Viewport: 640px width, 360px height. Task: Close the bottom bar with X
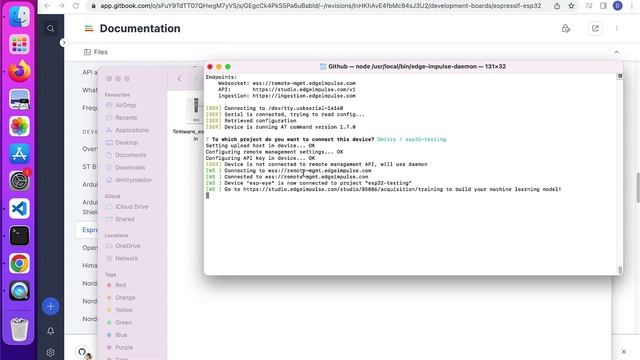coord(624,351)
